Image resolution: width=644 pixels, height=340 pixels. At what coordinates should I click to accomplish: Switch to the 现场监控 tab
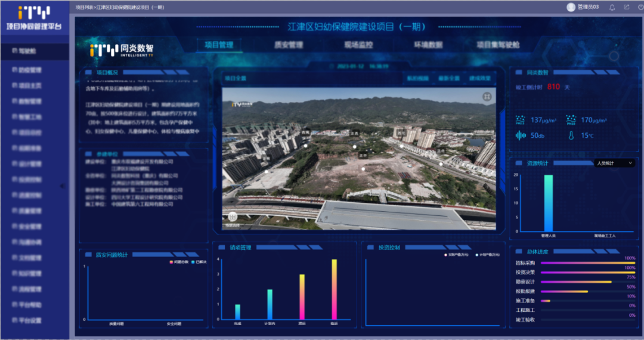tap(358, 45)
